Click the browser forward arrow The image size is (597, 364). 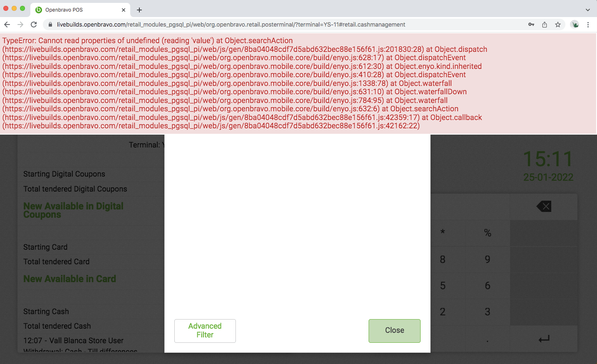pos(20,25)
